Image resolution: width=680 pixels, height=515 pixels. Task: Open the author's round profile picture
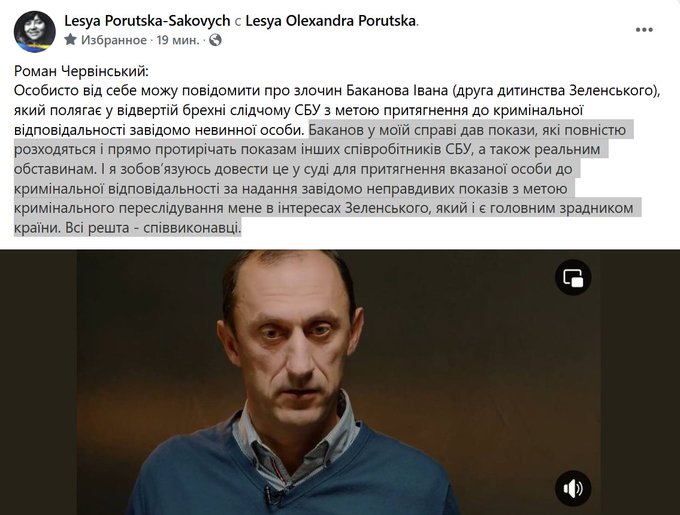(34, 32)
